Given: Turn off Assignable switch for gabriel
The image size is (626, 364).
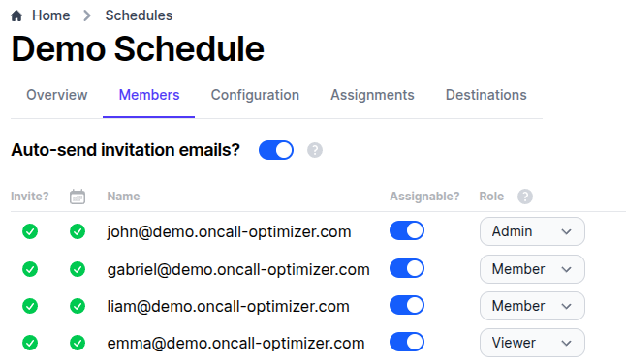Looking at the screenshot, I should 407,268.
